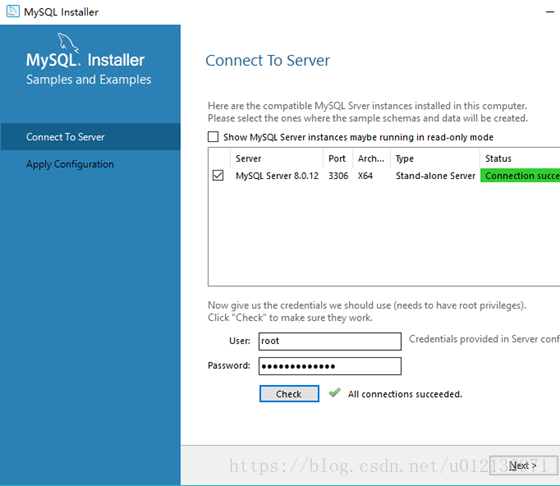Click the Port column header
Viewport: 560px width, 486px height.
coord(338,159)
